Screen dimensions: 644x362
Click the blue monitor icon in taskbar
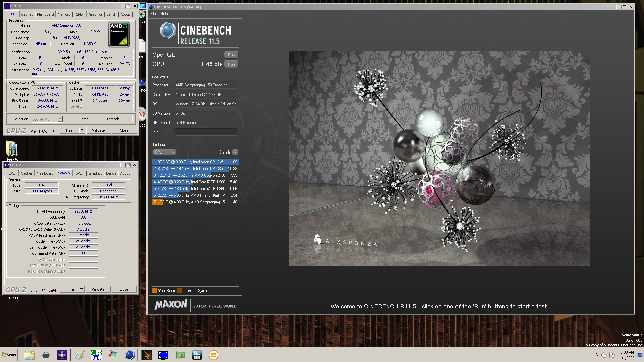click(x=163, y=355)
